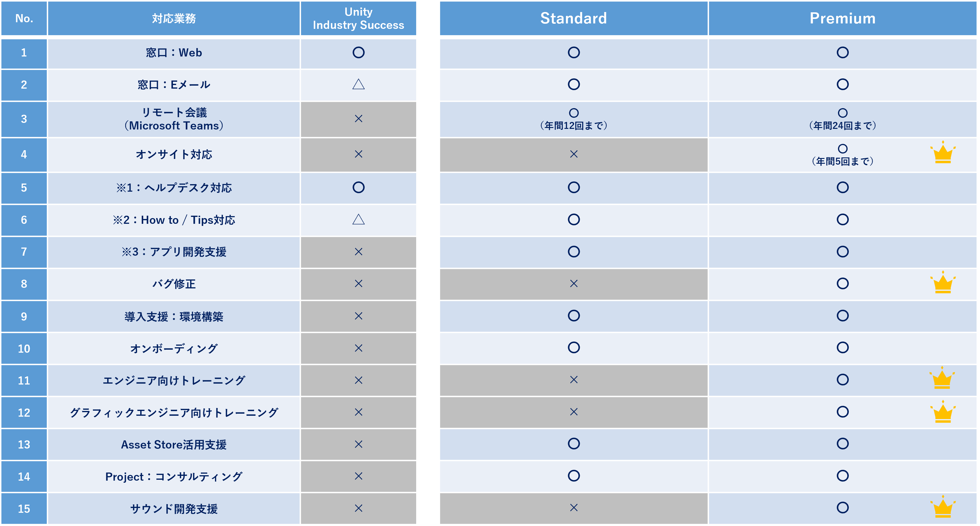980x526 pixels.
Task: Click the crown icon in the エンジニア向けトレーニング row
Action: click(942, 378)
